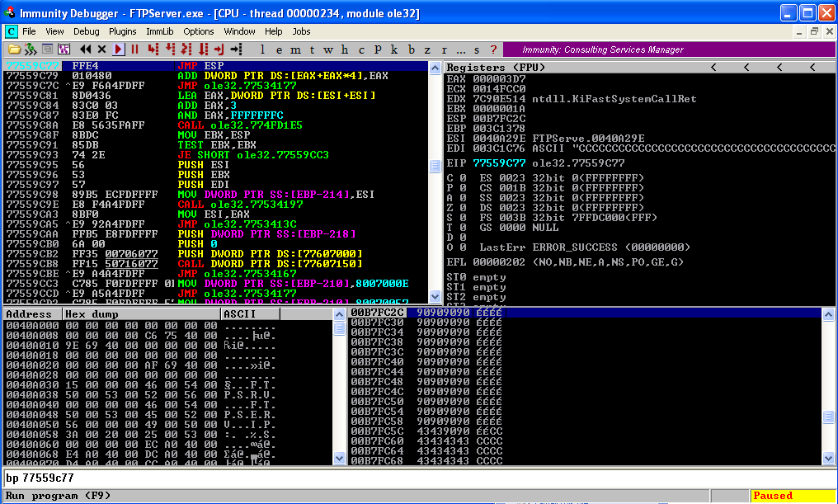Open the Window menu

pyautogui.click(x=239, y=31)
